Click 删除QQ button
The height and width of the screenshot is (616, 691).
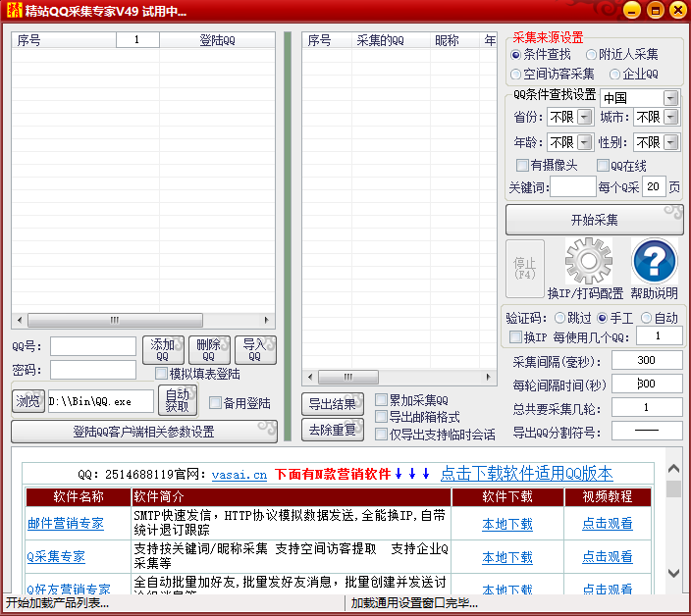coord(208,350)
